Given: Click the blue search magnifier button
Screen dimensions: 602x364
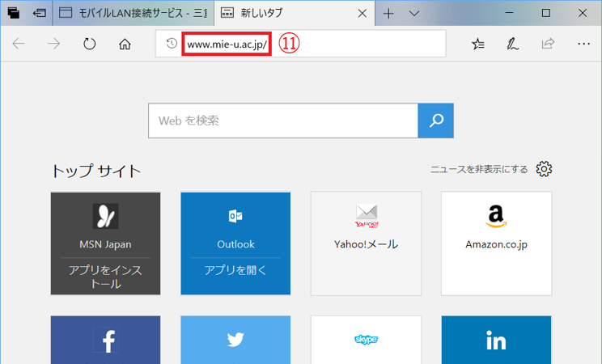Looking at the screenshot, I should coord(436,121).
